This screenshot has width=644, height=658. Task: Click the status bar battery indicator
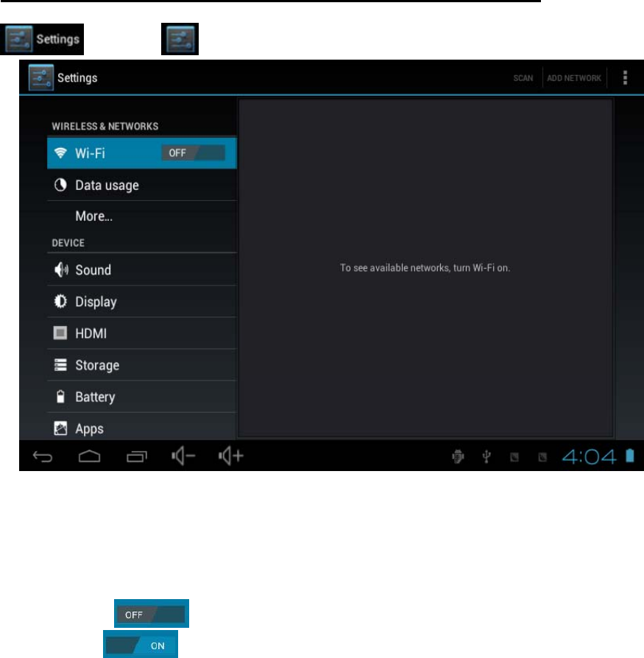[630, 456]
